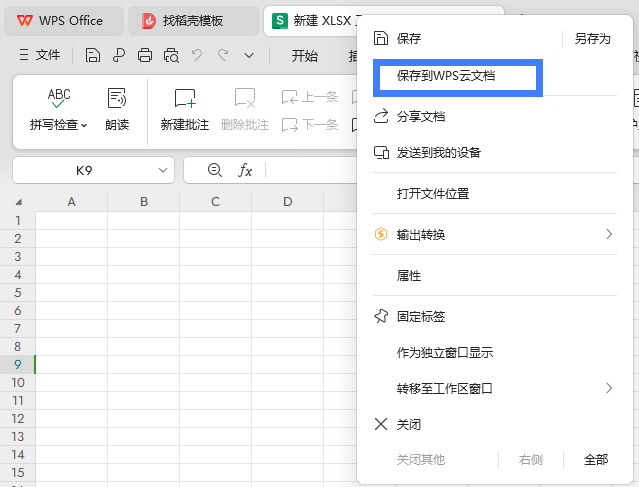Expand the arrow beside 输出转换
Image resolution: width=639 pixels, height=487 pixels.
(x=609, y=234)
